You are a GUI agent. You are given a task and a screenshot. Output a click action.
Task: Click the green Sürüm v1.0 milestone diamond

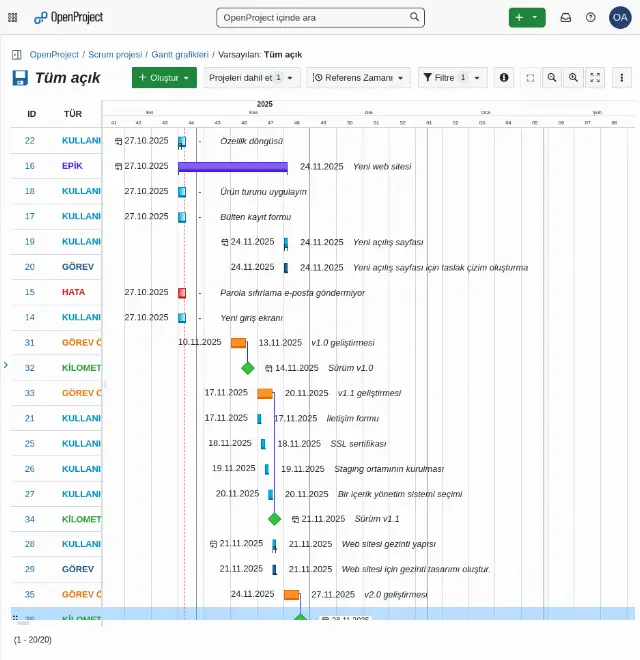(x=248, y=368)
